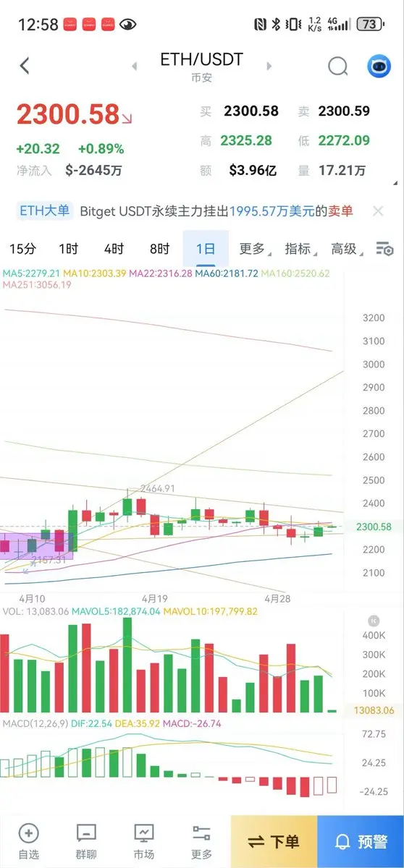
Task: Tap the vibrate mode status icon
Action: coord(294,24)
